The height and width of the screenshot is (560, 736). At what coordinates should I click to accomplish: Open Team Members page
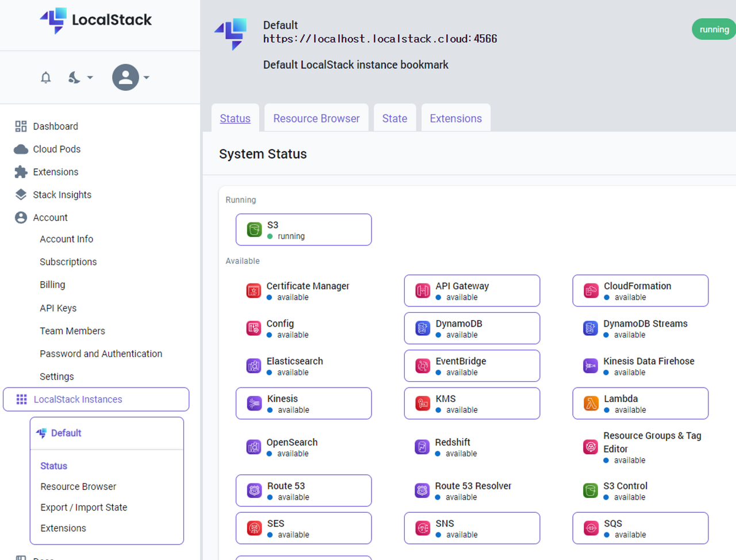[72, 331]
